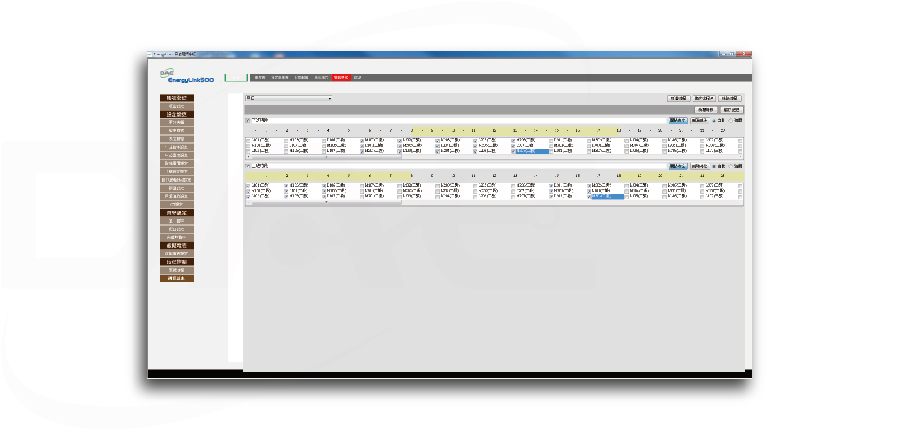Select the filled radio button in upper schedule section
Image resolution: width=900 pixels, height=430 pixels.
tap(715, 121)
